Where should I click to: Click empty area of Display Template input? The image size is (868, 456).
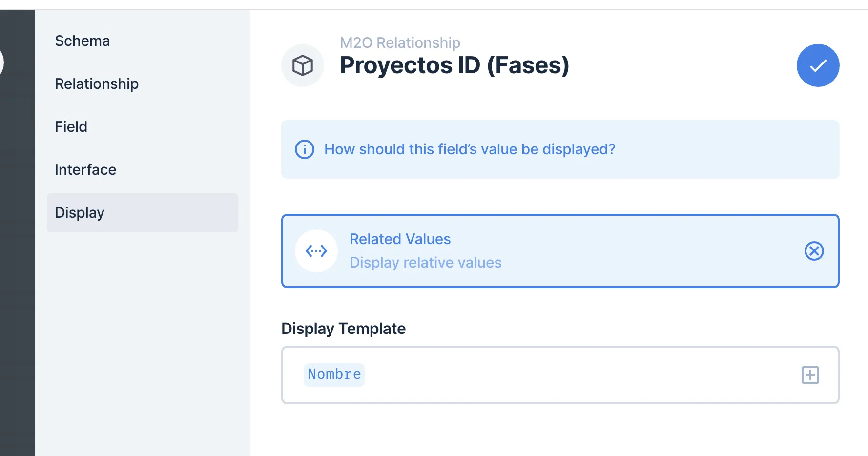point(561,375)
